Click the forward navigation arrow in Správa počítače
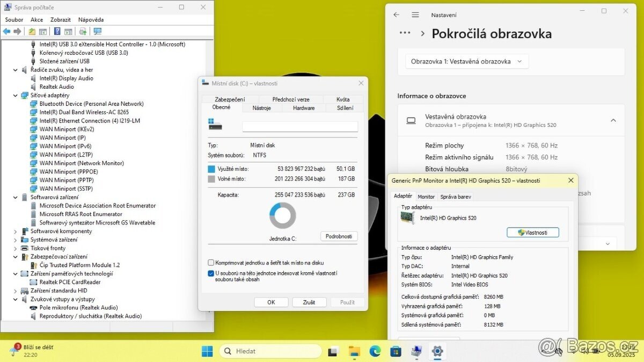The image size is (644, 362). [17, 31]
